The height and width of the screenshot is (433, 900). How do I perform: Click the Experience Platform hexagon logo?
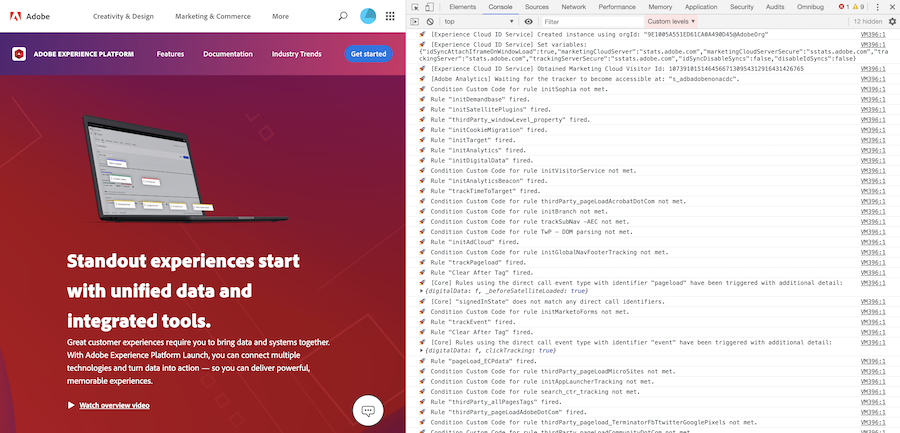click(x=19, y=54)
